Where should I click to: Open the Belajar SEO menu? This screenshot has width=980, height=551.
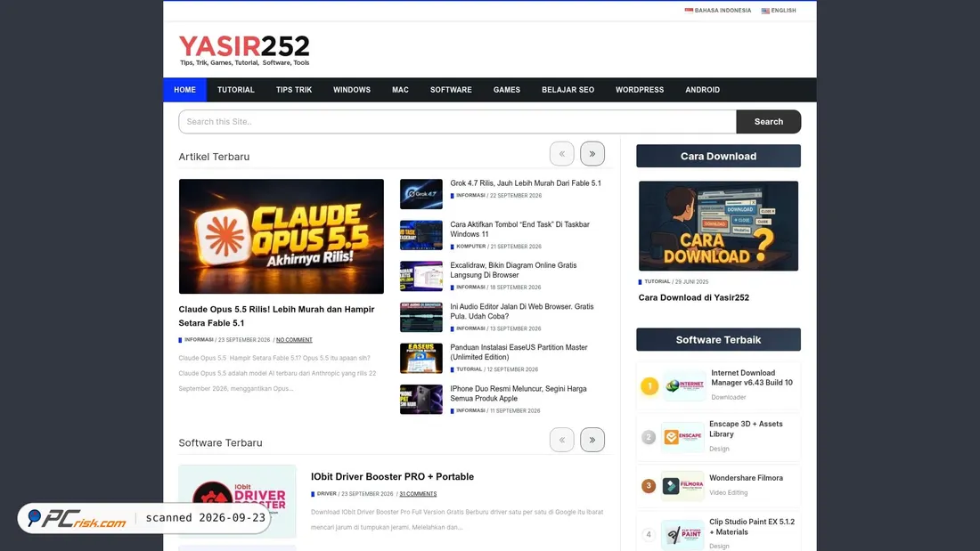point(568,90)
